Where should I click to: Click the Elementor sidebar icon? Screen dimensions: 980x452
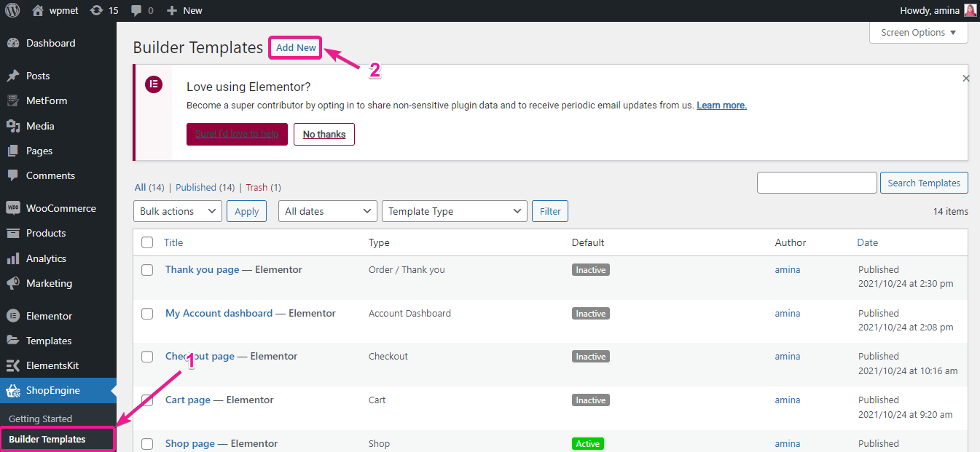13,316
